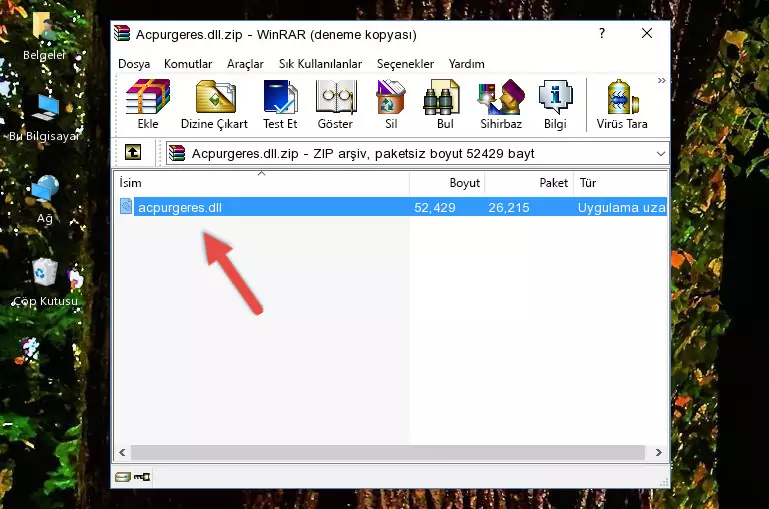
Task: Select Bu Bilgisayar desktop icon
Action: point(44,118)
